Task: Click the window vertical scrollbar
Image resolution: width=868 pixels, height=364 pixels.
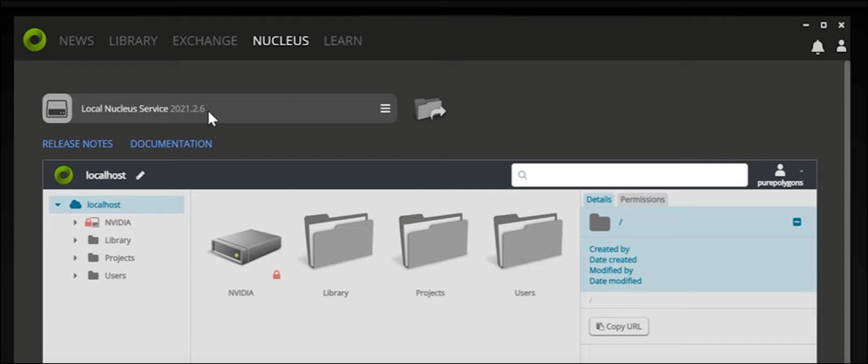Action: coord(847,210)
